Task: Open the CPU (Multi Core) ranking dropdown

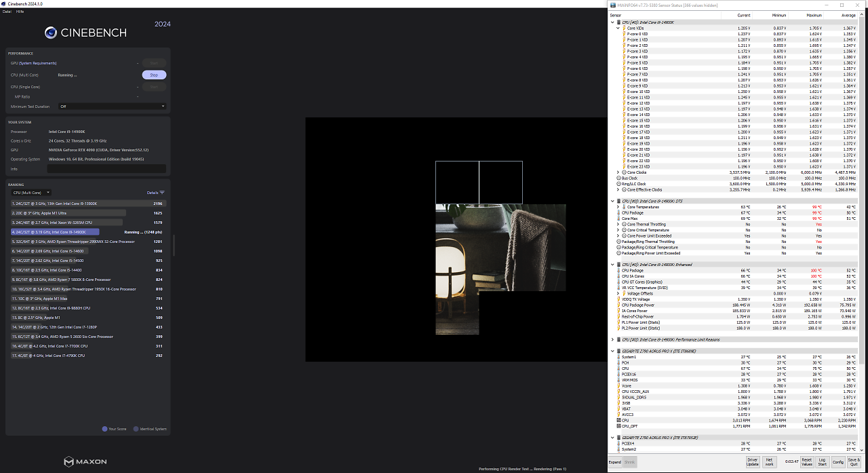Action: [31, 192]
